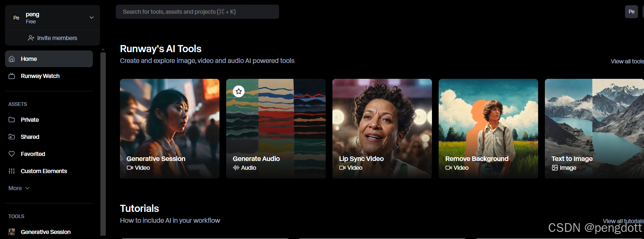This screenshot has width=644, height=239.
Task: Click the video camera icon under Lip Sync Video
Action: click(x=342, y=168)
